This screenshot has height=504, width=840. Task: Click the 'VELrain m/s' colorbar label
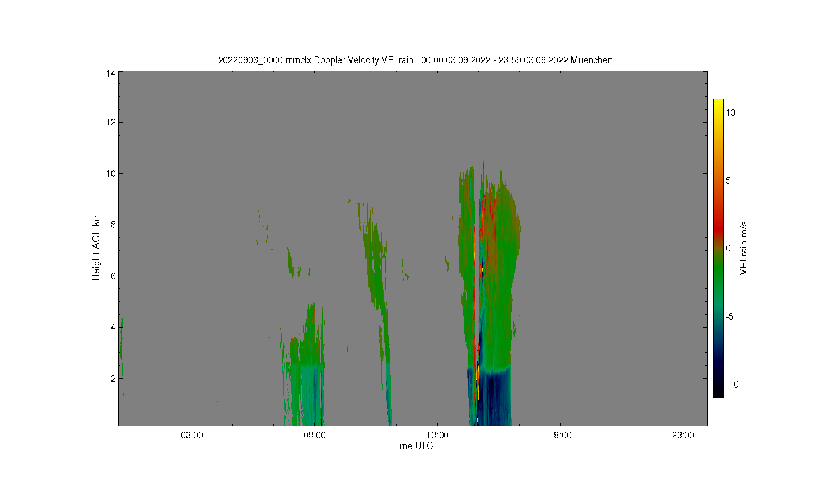coord(744,248)
